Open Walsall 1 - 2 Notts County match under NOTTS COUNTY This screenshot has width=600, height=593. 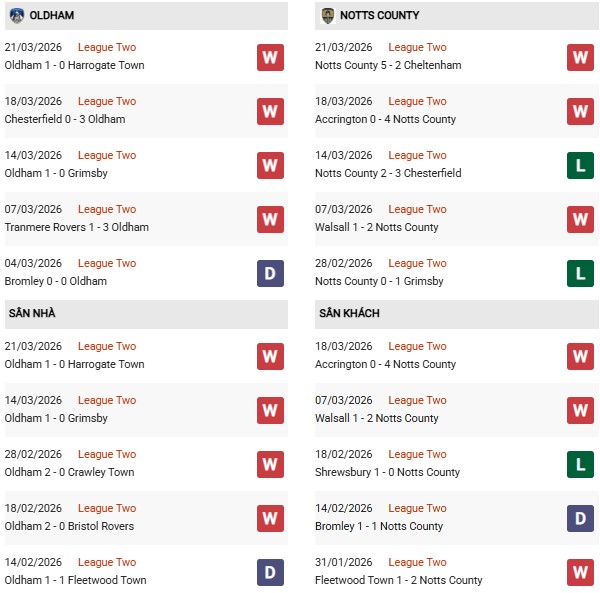click(x=379, y=227)
